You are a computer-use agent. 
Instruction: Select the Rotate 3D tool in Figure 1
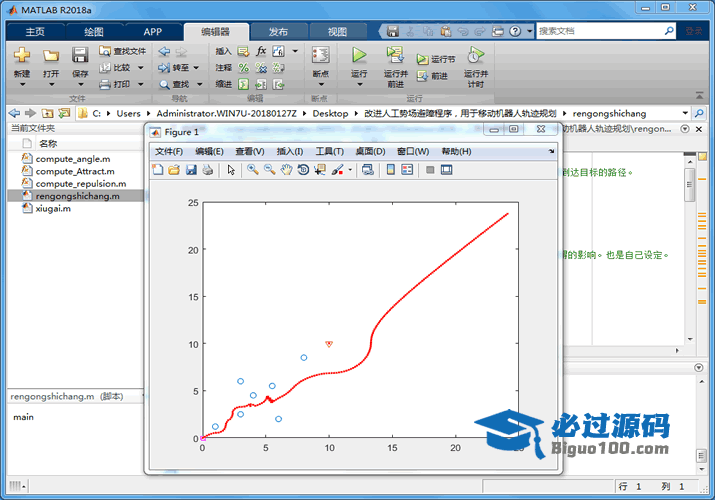point(303,170)
